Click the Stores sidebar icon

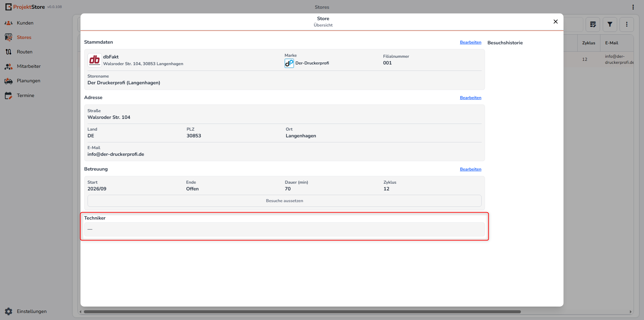(x=8, y=37)
